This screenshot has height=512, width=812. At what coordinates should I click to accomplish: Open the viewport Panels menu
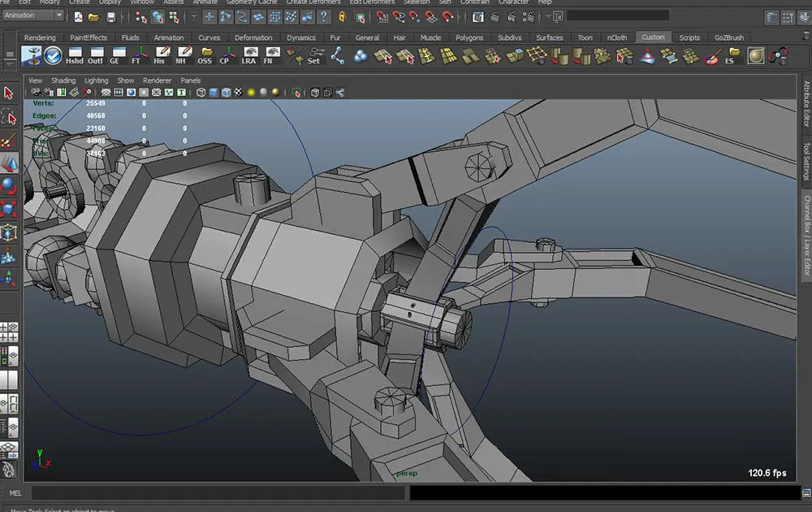click(x=190, y=80)
